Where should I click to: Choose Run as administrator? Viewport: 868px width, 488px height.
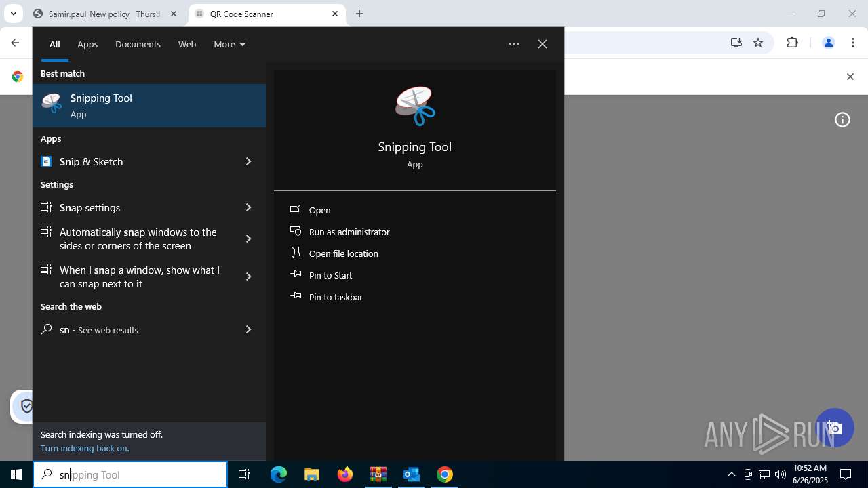click(x=340, y=232)
